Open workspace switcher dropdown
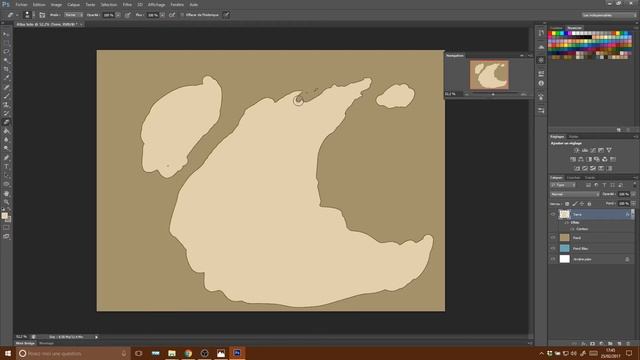Image resolution: width=640 pixels, height=360 pixels. click(609, 15)
